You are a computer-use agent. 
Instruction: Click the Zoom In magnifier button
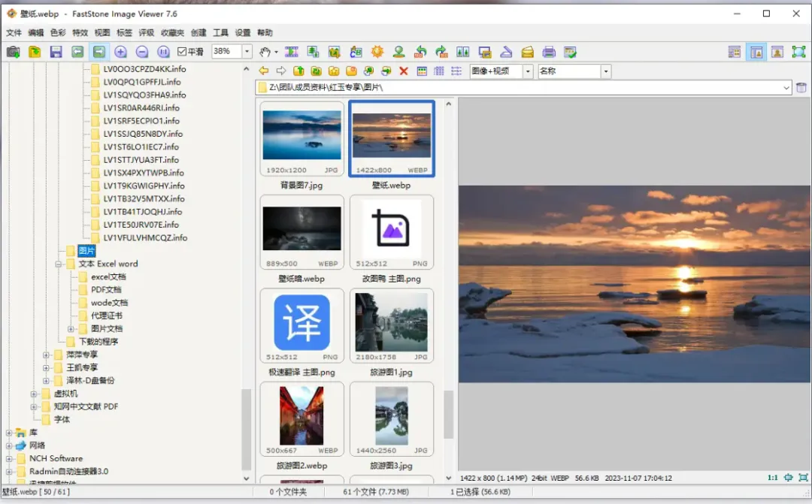[x=120, y=52]
